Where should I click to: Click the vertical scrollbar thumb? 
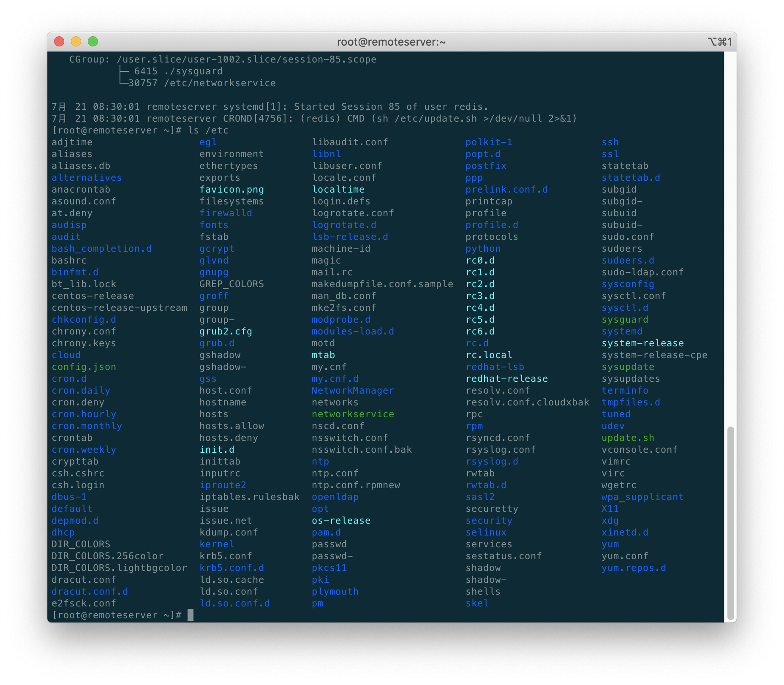tap(730, 523)
